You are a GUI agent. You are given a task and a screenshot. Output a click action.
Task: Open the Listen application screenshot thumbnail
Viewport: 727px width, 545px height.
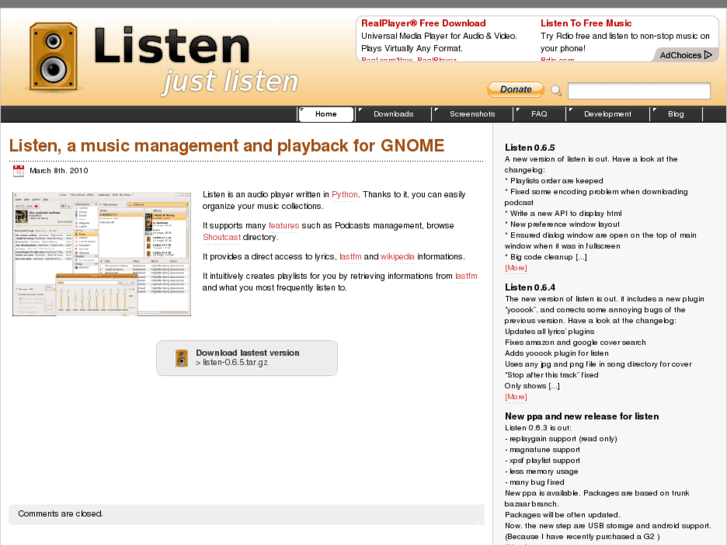102,254
